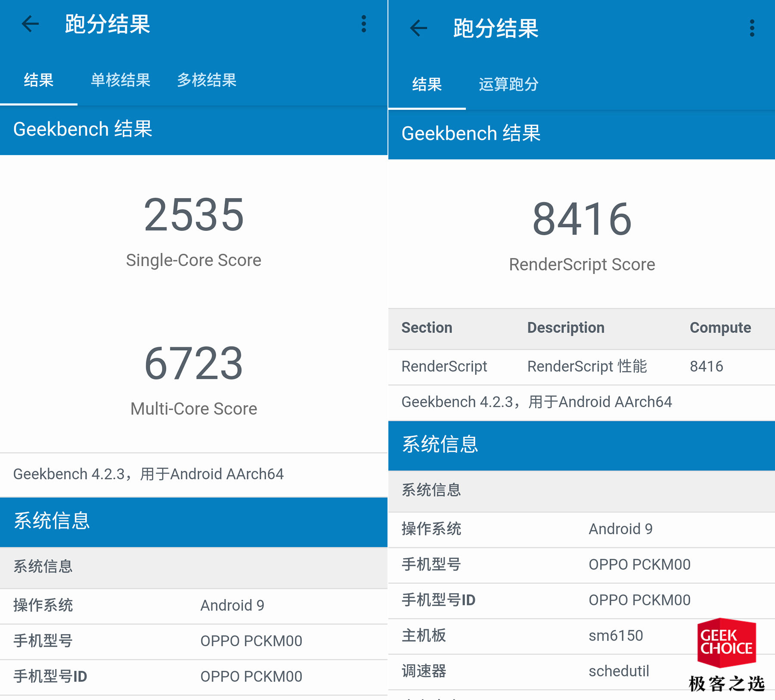Click OPPO PCKM00 in left 手机型号ID row

click(251, 677)
